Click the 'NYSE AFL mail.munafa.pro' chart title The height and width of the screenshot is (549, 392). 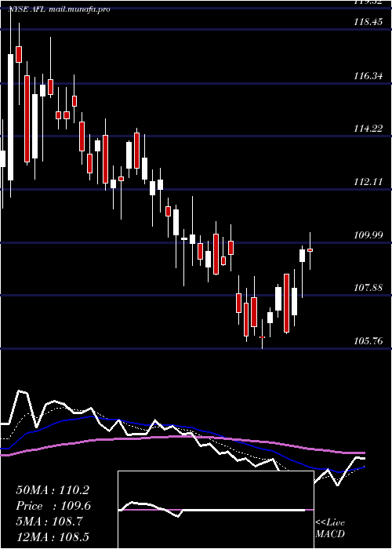coord(59,9)
